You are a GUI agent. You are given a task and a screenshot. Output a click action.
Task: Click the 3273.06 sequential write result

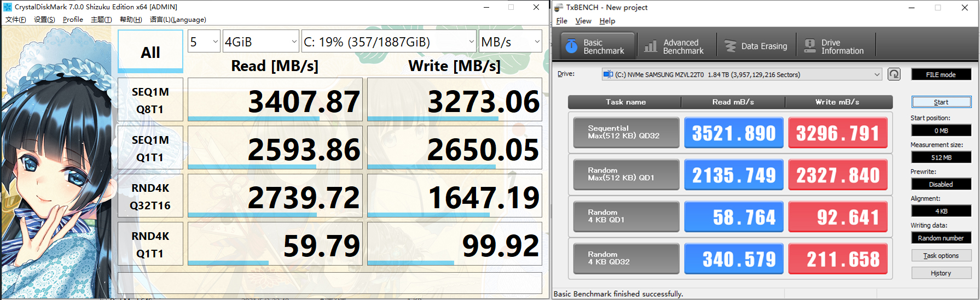pos(454,100)
